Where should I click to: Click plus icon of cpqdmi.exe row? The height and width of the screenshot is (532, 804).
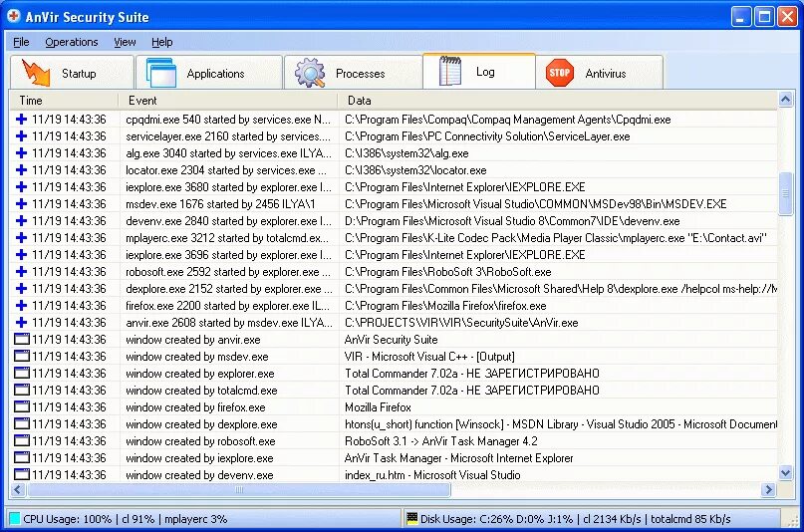[21, 120]
